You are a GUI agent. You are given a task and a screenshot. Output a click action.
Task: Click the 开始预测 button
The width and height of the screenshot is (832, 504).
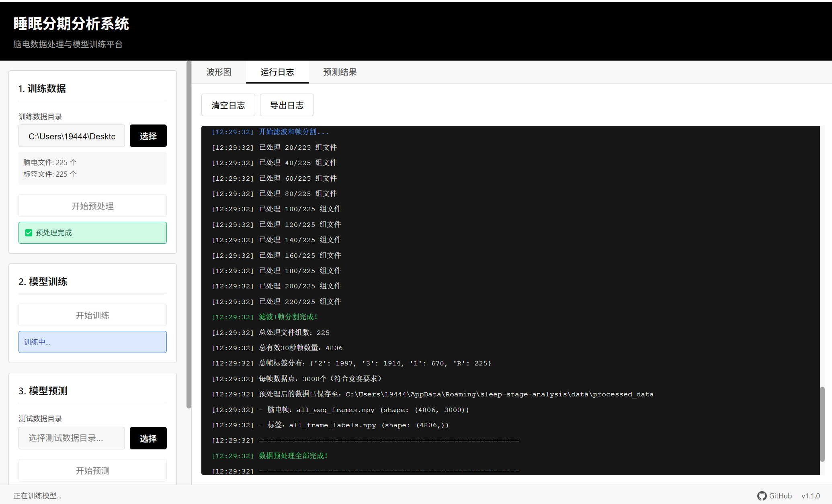[x=92, y=470]
